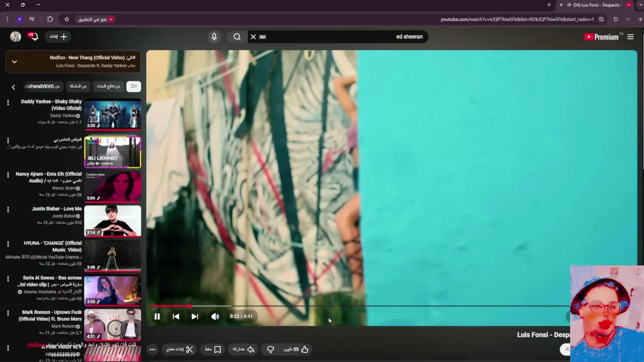
Task: Open options for HYUNA - 'CHANGE'
Action: (8, 244)
